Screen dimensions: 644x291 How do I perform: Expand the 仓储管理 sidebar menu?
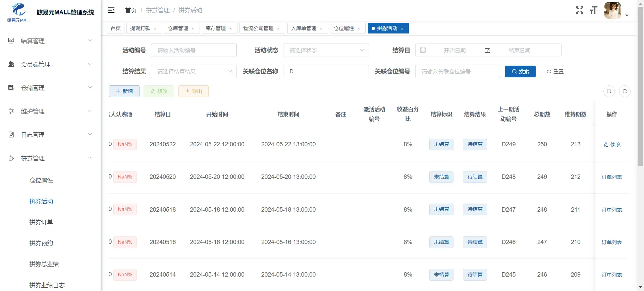coord(50,88)
